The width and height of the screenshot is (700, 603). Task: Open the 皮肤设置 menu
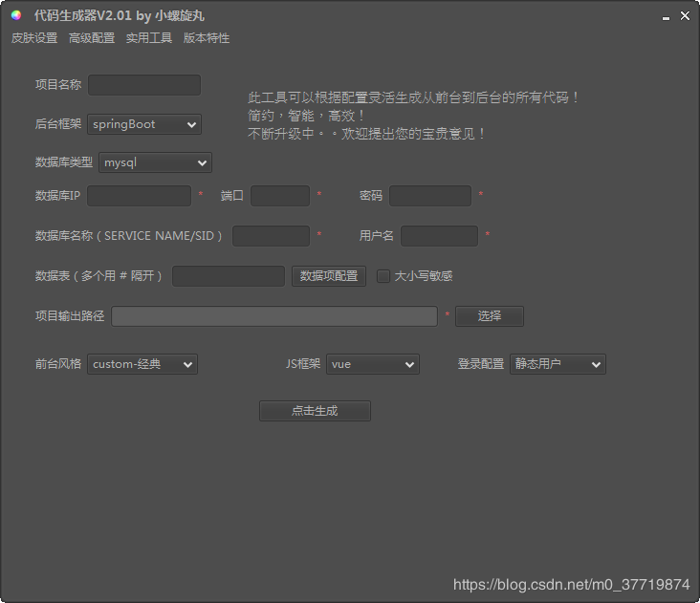34,38
